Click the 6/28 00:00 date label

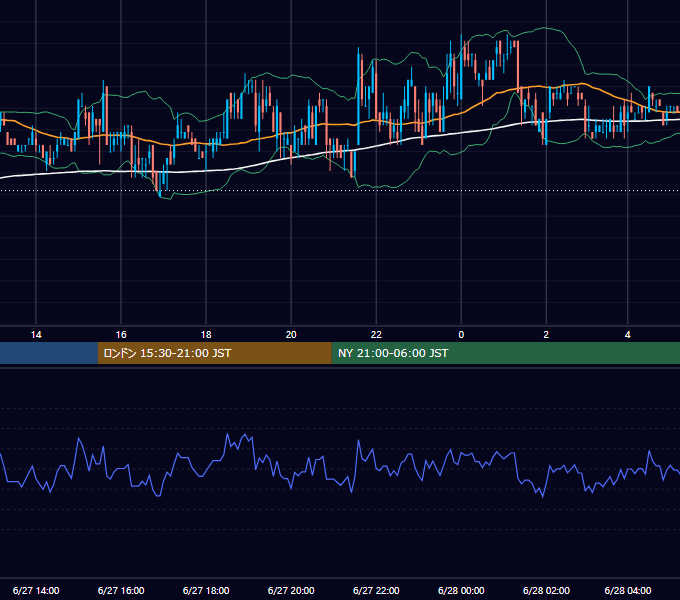(x=461, y=590)
